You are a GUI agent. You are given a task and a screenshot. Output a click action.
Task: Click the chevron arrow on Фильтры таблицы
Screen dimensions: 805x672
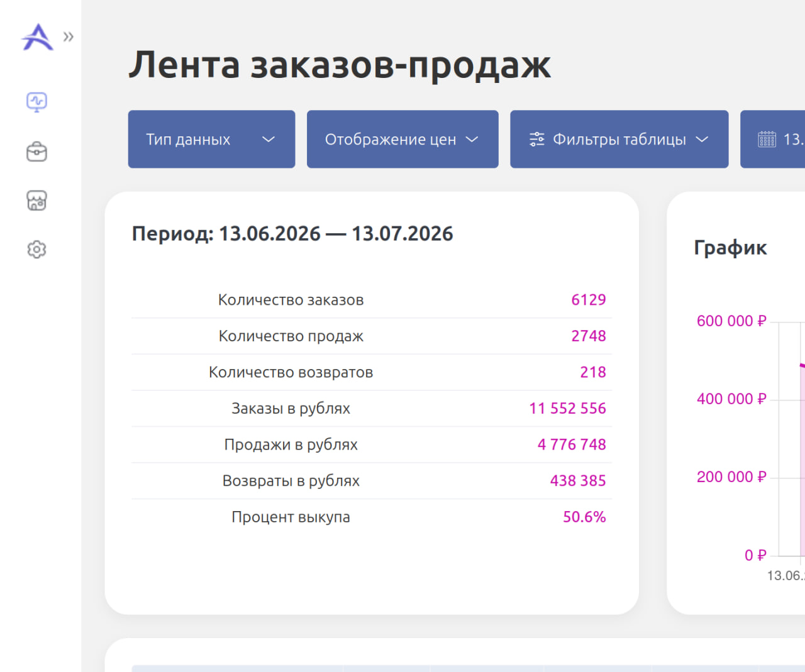click(x=702, y=140)
